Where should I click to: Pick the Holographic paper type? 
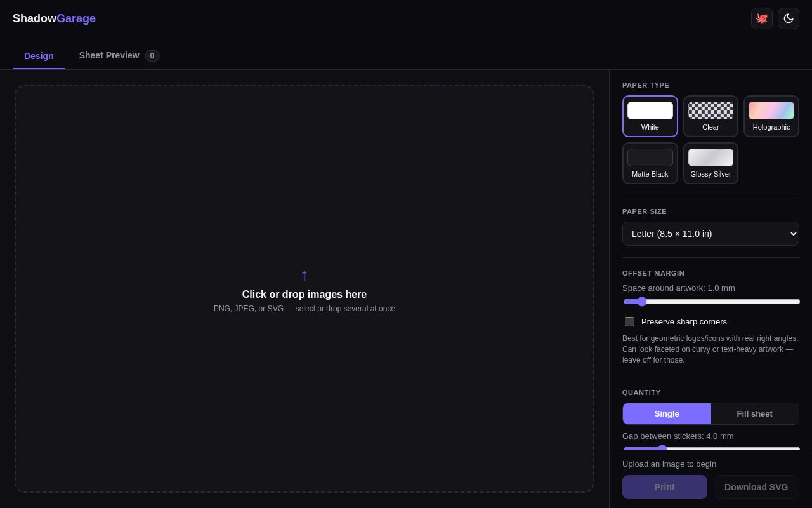pos(771,116)
